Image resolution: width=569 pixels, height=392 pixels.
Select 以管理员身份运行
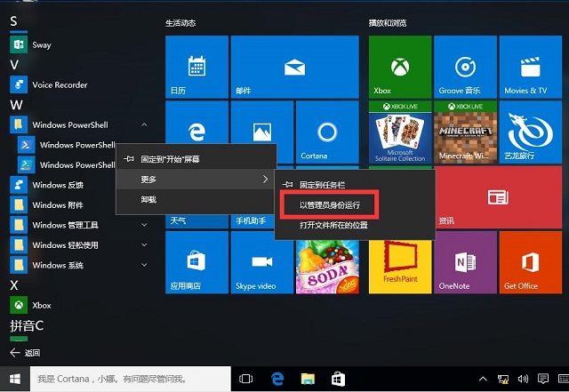[355, 205]
